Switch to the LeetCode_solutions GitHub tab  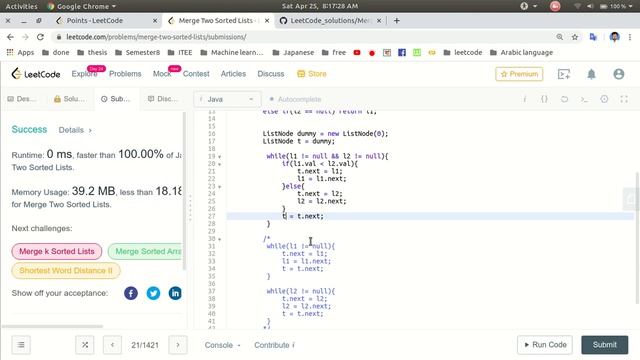[329, 20]
